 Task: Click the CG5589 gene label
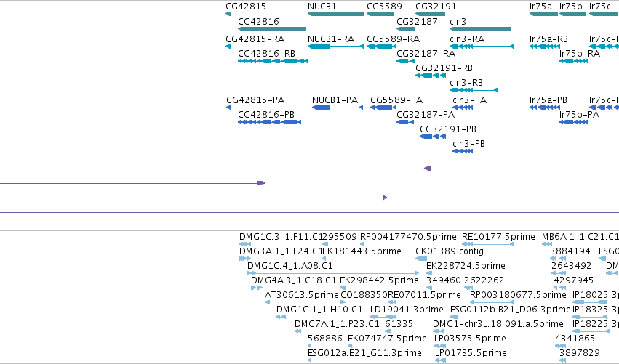pyautogui.click(x=384, y=7)
